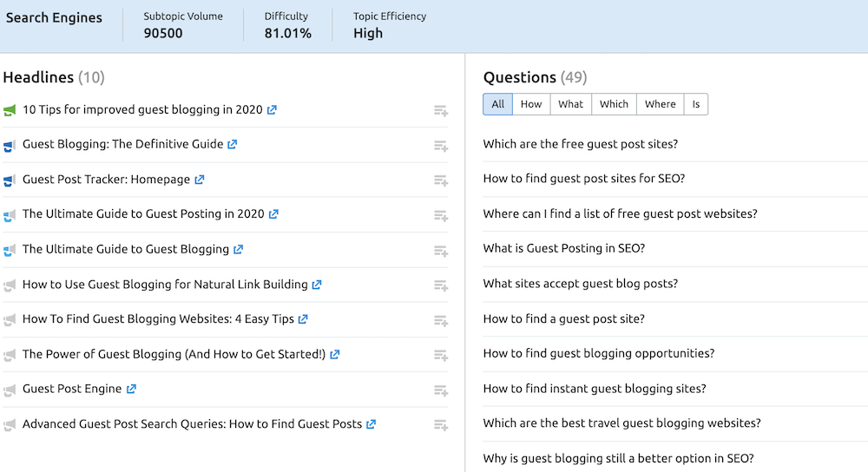
Task: Select the 'Is' questions filter
Action: [695, 104]
